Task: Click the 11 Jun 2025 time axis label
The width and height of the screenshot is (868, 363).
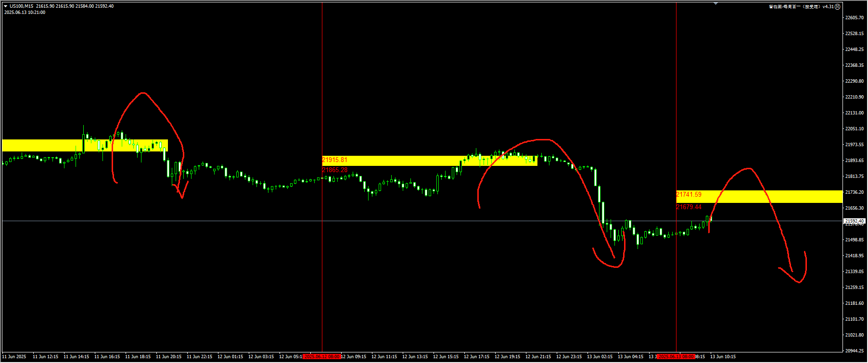Action: coord(14,357)
